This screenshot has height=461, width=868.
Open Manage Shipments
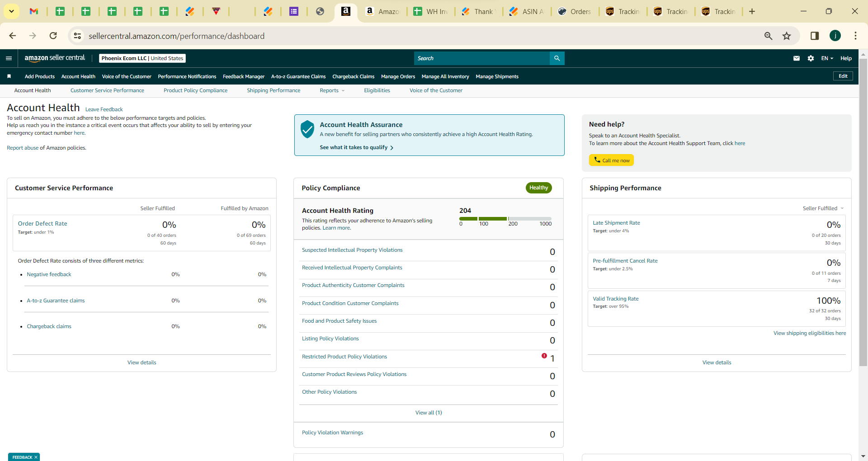[497, 76]
